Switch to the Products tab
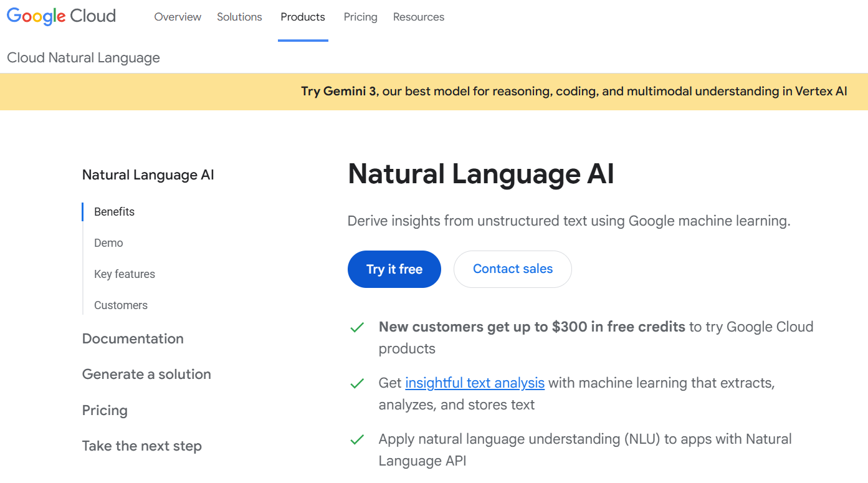The height and width of the screenshot is (483, 868). [303, 17]
